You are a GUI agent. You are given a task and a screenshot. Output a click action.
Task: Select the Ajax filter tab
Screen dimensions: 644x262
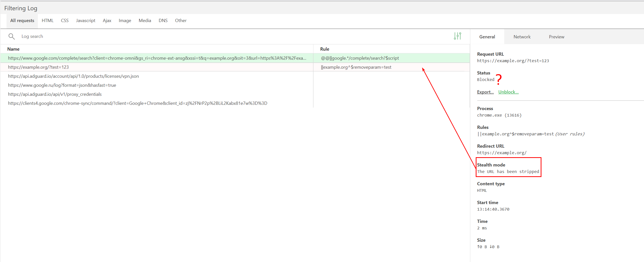point(107,21)
